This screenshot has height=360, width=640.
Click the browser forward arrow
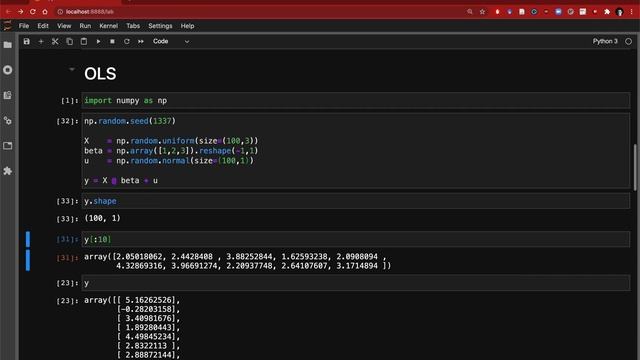point(20,12)
